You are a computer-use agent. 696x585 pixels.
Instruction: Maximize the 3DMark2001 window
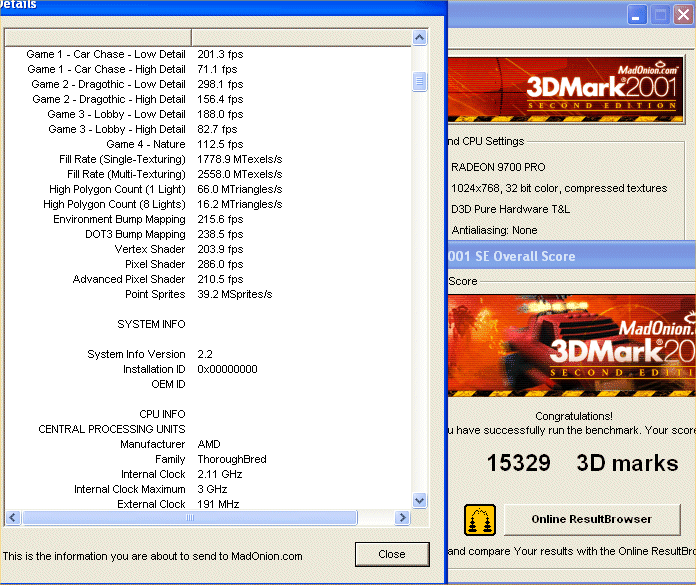pos(660,15)
